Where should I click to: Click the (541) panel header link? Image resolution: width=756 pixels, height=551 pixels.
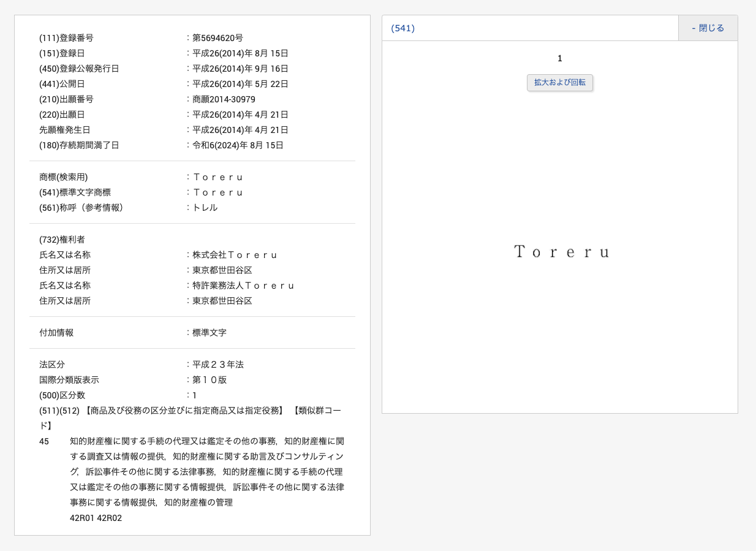(x=403, y=28)
